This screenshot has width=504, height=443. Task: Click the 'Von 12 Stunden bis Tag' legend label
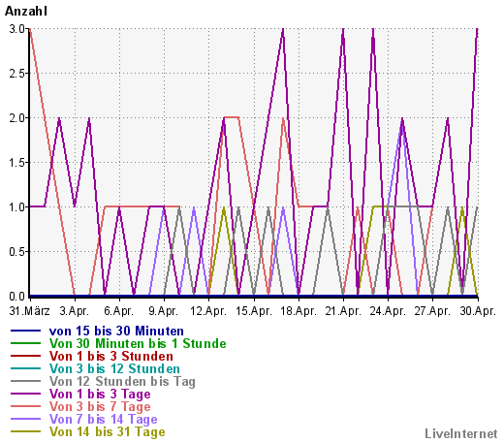tap(122, 381)
